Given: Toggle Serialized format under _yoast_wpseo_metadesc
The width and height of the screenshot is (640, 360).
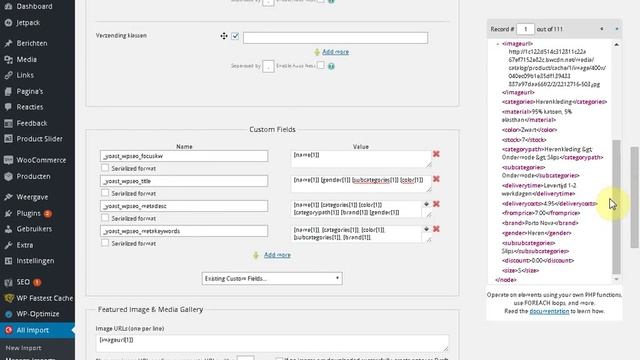Looking at the screenshot, I should [x=105, y=218].
